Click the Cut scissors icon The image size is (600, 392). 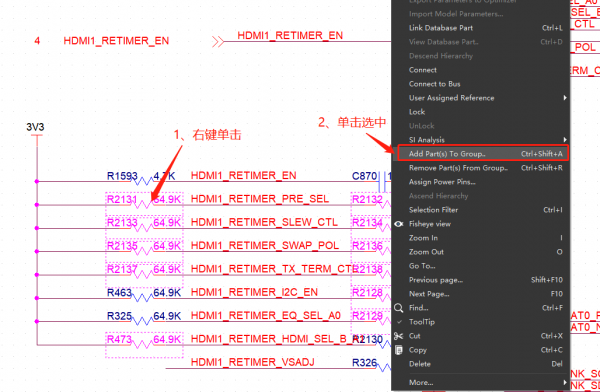point(398,336)
